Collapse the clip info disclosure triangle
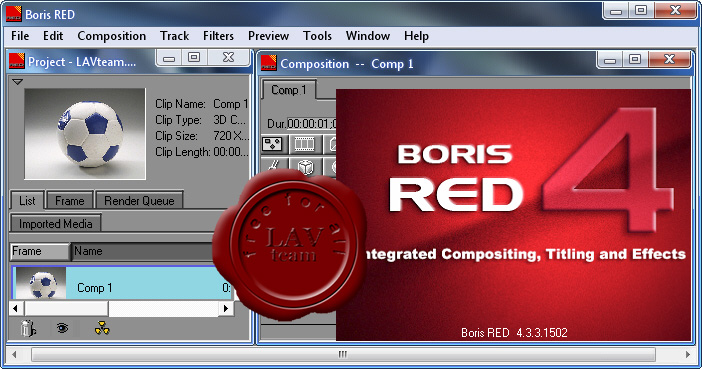The height and width of the screenshot is (369, 702). pos(17,82)
